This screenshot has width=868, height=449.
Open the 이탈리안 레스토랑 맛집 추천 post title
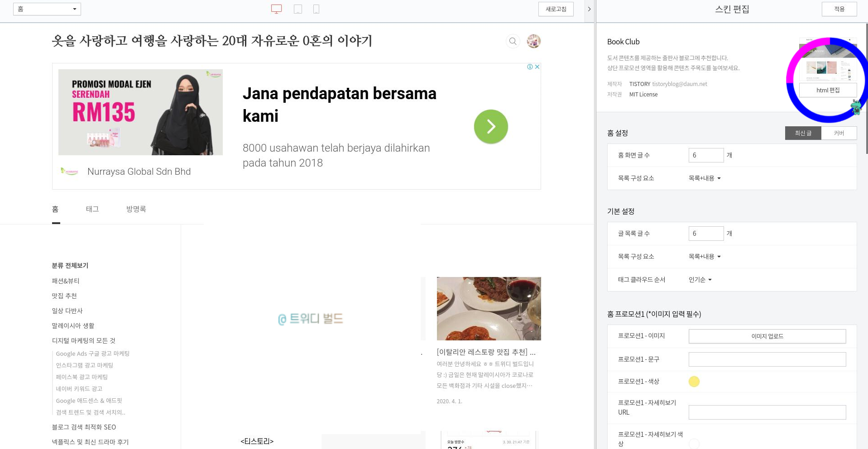pos(486,352)
